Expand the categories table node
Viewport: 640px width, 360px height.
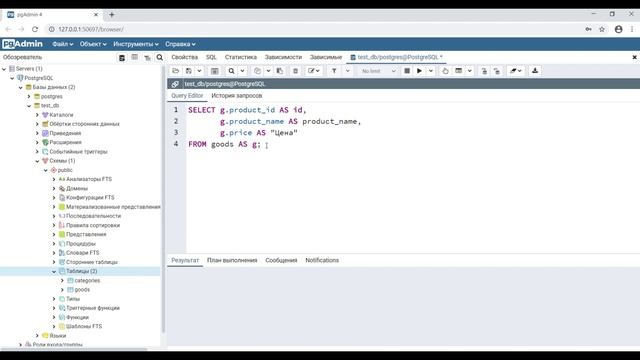click(x=62, y=281)
